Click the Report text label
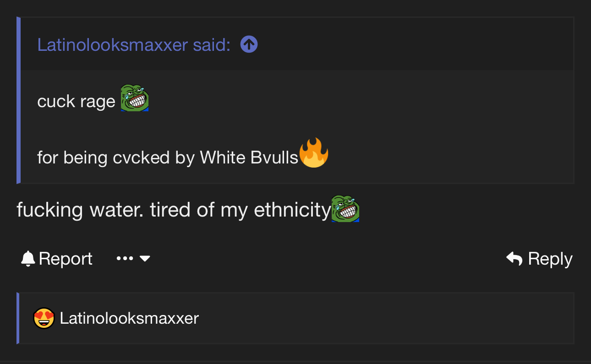The image size is (591, 364). tap(66, 259)
